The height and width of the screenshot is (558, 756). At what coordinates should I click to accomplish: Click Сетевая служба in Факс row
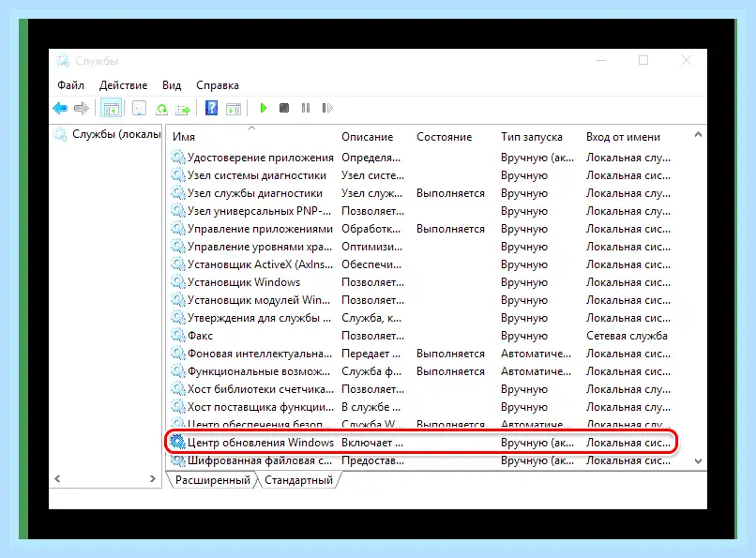[627, 336]
